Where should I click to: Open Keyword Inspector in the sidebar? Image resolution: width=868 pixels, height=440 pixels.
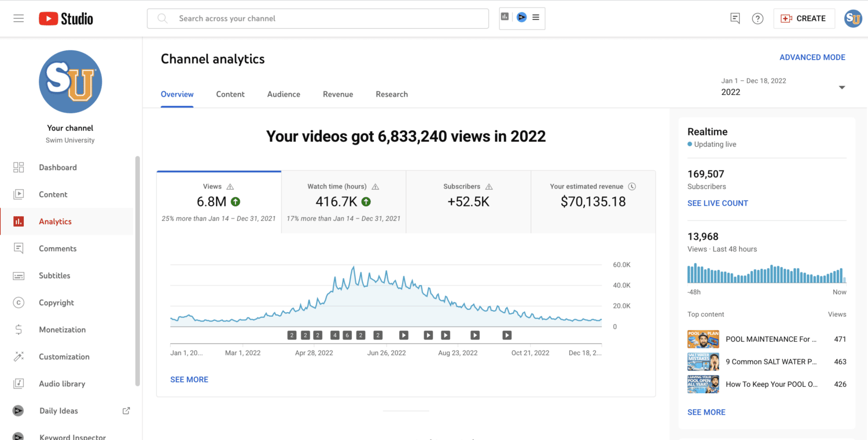[67, 435]
